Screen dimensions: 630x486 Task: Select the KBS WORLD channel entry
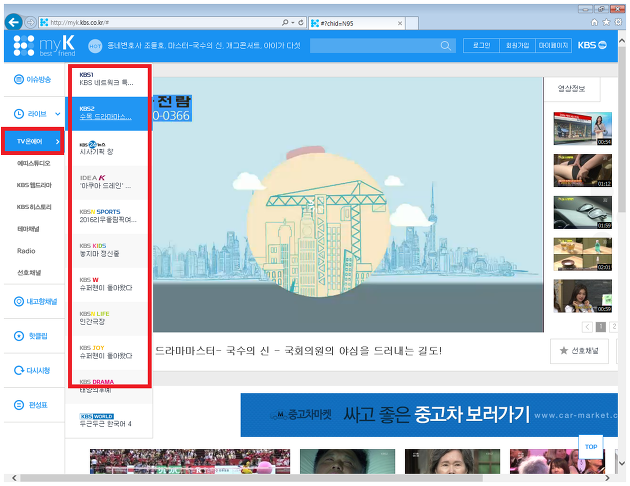point(109,421)
